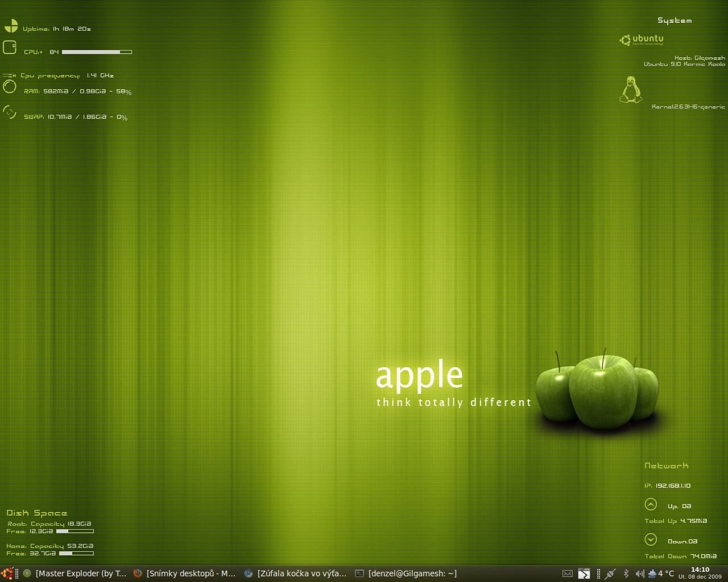The width and height of the screenshot is (728, 582).
Task: Click the Network heading text
Action: pos(666,466)
